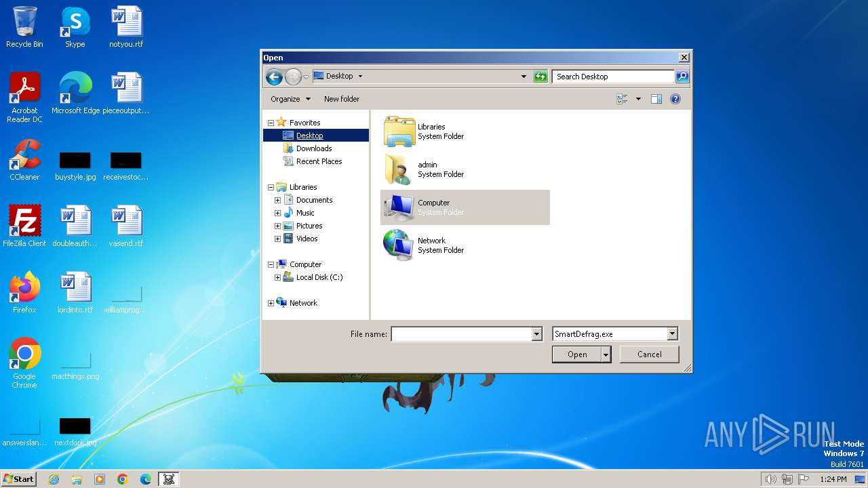Screen dimensions: 868x488
Task: Click the volume speaker tray icon
Action: pos(770,479)
